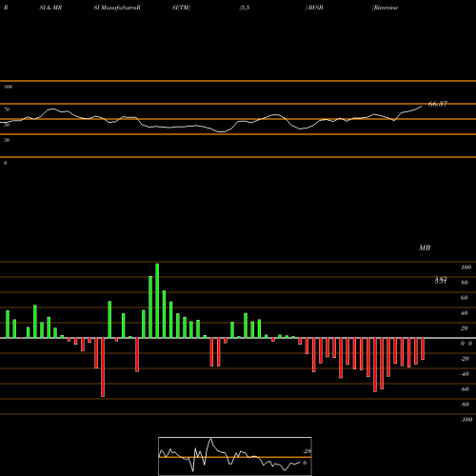Click the RSI value label 66.37

point(438,104)
